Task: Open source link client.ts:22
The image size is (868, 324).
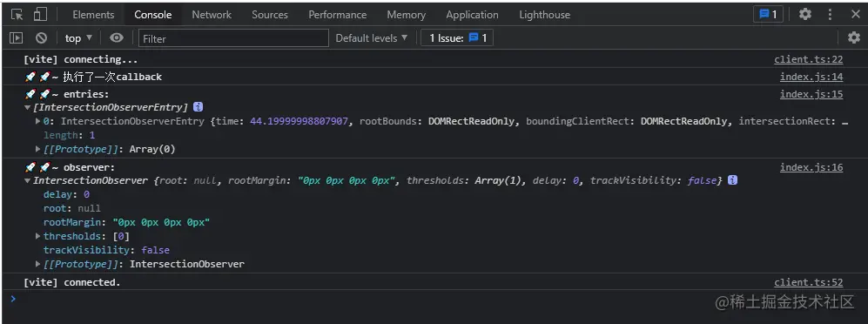Action: 808,60
